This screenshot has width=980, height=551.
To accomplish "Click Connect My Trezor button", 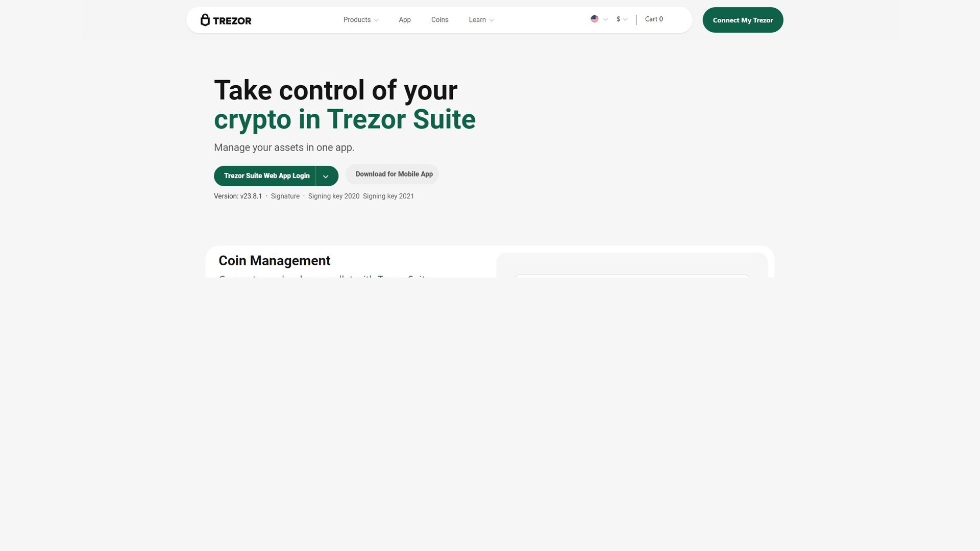I will click(743, 20).
